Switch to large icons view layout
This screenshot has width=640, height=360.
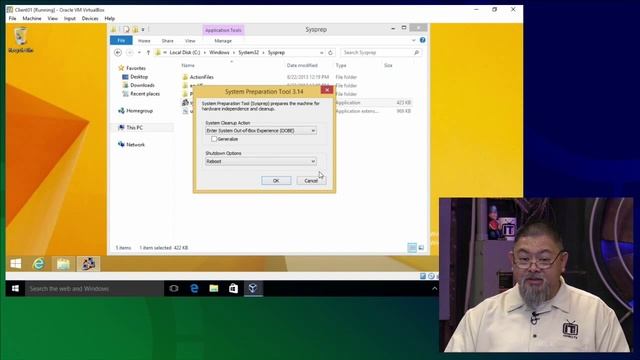pos(421,248)
